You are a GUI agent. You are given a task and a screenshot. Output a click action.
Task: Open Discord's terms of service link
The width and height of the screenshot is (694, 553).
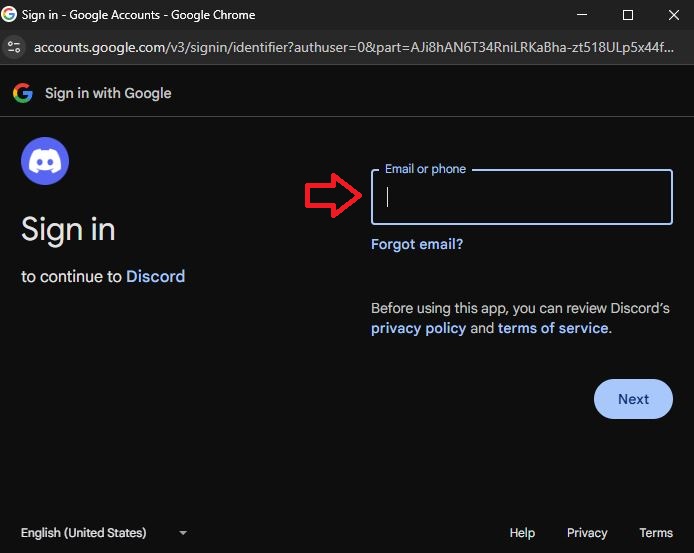(x=553, y=328)
